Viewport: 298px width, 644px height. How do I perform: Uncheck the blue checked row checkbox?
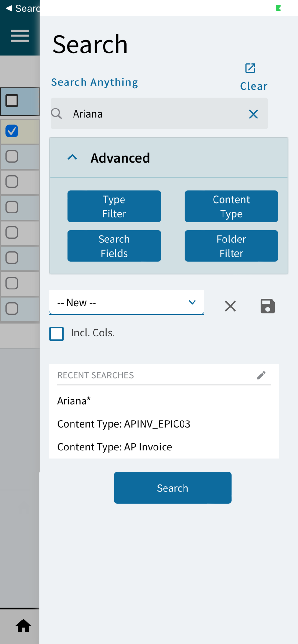pyautogui.click(x=12, y=131)
